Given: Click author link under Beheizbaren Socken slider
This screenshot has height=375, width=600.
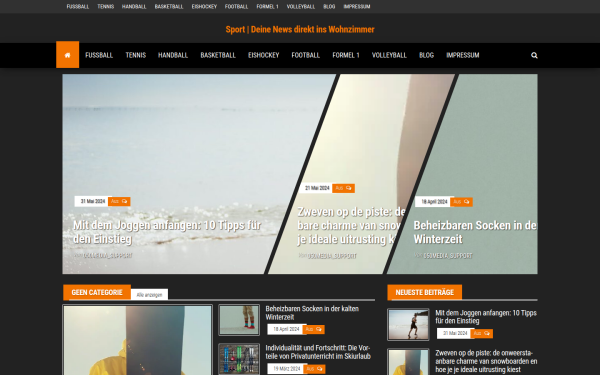Looking at the screenshot, I should tap(448, 256).
